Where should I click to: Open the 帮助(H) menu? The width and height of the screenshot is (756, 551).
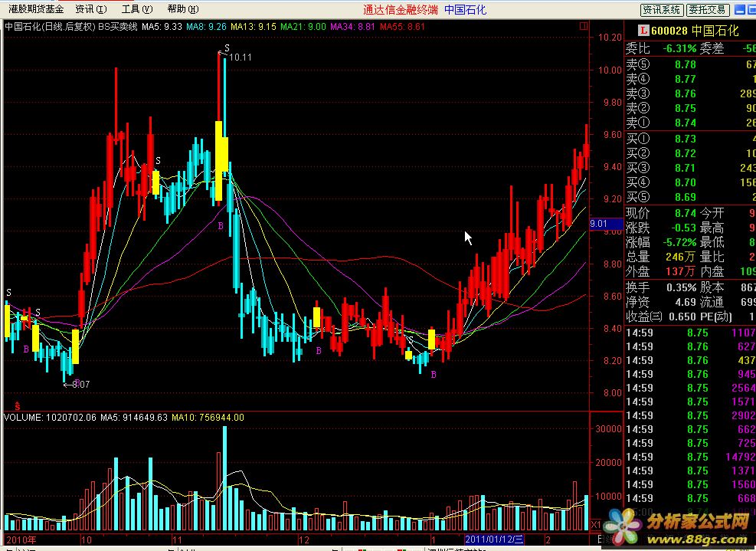[183, 9]
